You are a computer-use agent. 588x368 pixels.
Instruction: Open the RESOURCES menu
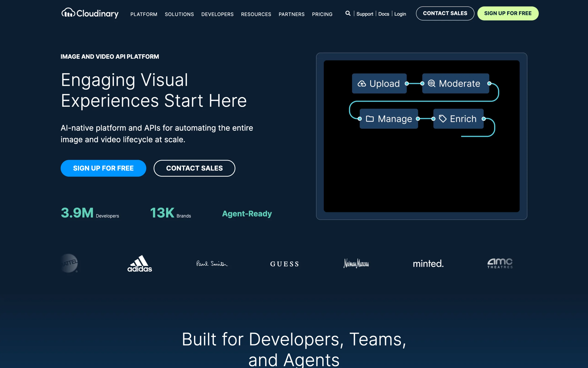[256, 14]
